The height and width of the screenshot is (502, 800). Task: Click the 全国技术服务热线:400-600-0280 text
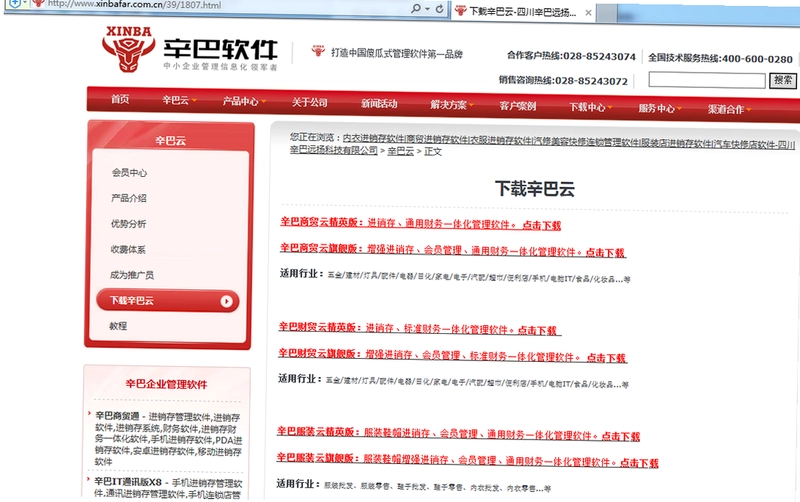[x=720, y=58]
